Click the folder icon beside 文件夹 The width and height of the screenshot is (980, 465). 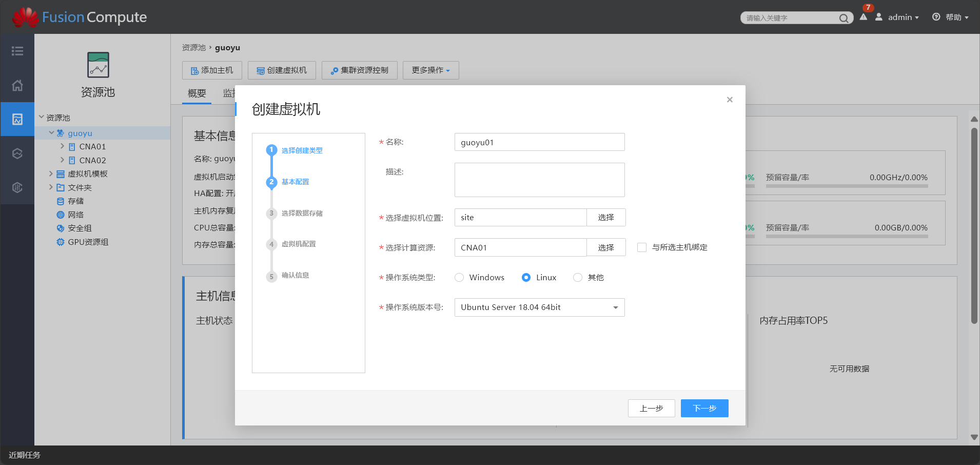click(x=61, y=187)
